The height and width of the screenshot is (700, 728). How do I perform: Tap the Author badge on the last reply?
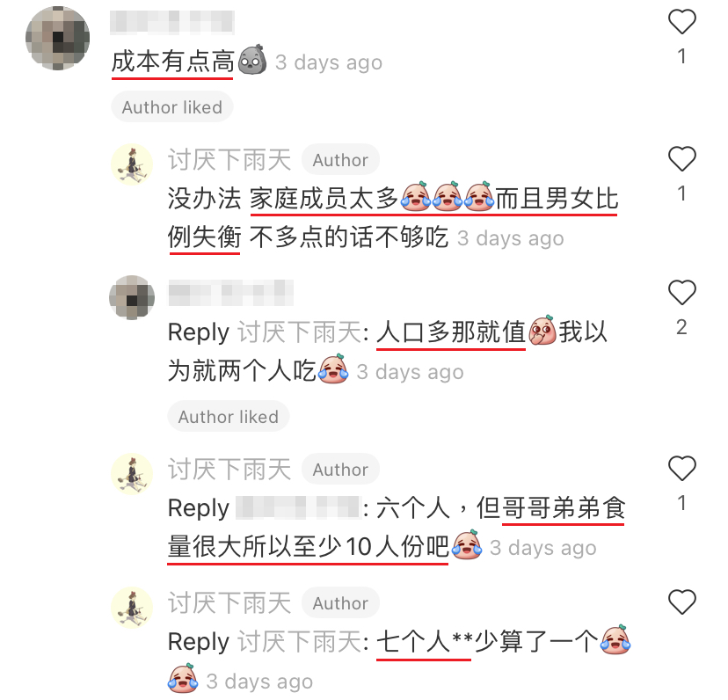click(340, 603)
